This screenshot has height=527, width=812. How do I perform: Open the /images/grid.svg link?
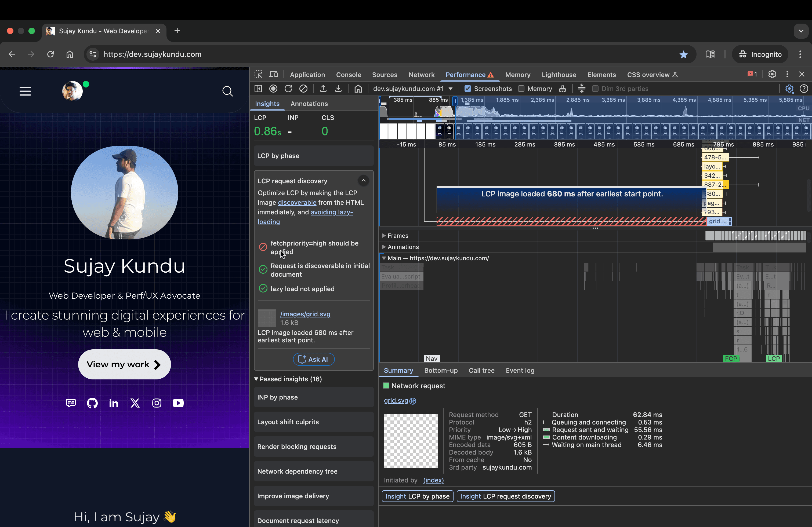click(x=305, y=314)
